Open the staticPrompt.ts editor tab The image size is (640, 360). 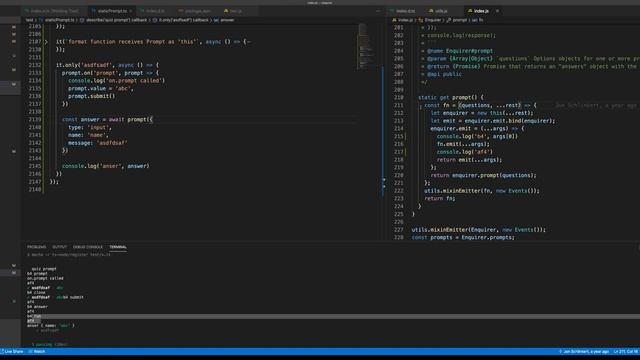[111, 11]
